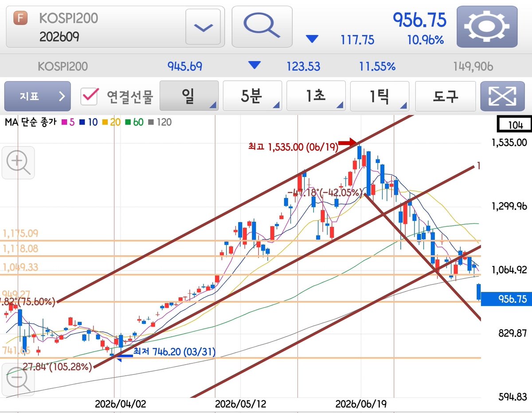
Task: Click the 1,118.08 horizontal line label
Action: [x=20, y=249]
